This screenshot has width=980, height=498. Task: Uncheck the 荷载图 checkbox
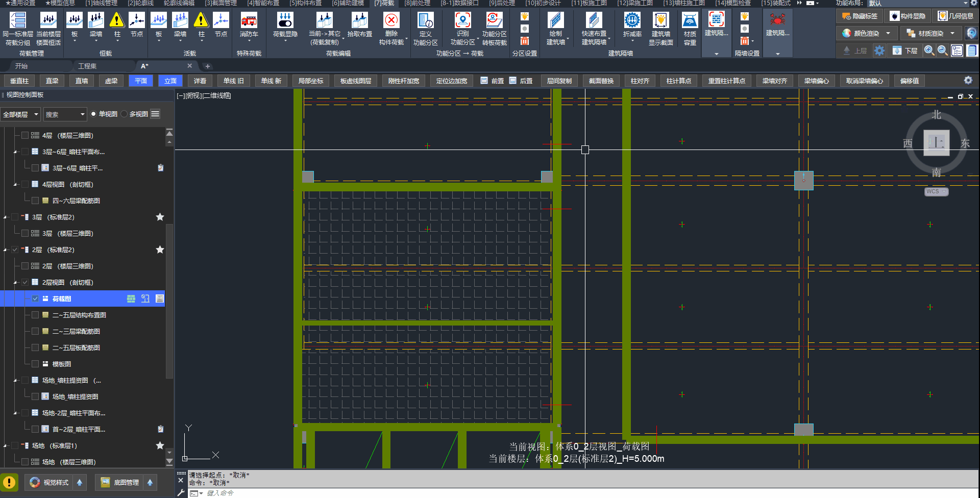click(35, 298)
